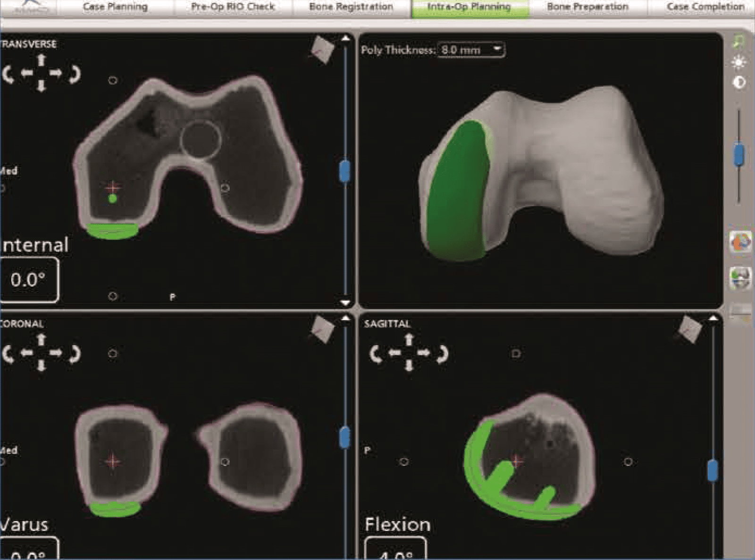
Task: Click the Transverse slice scroll-up arrow
Action: tap(345, 38)
